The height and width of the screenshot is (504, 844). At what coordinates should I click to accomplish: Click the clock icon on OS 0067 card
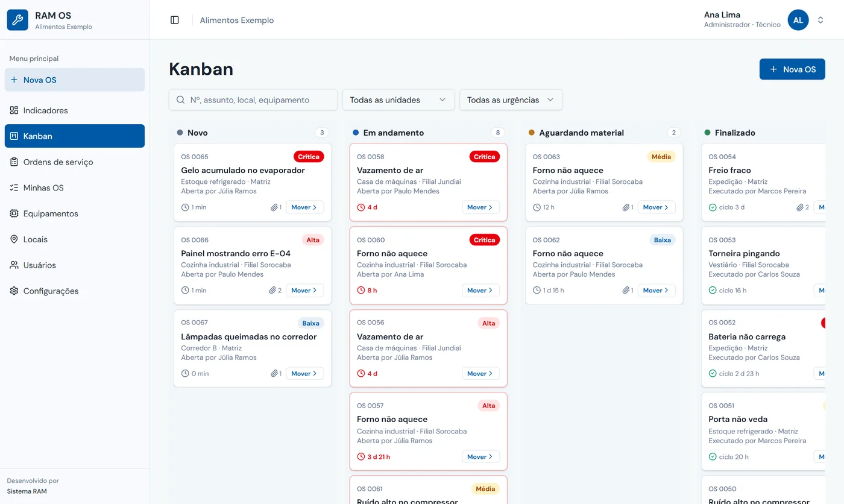click(185, 374)
